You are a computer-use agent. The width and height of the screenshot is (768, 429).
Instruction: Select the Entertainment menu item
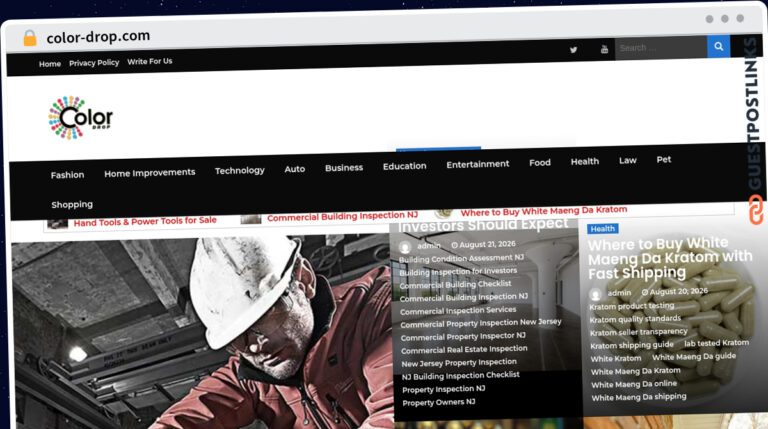[478, 164]
